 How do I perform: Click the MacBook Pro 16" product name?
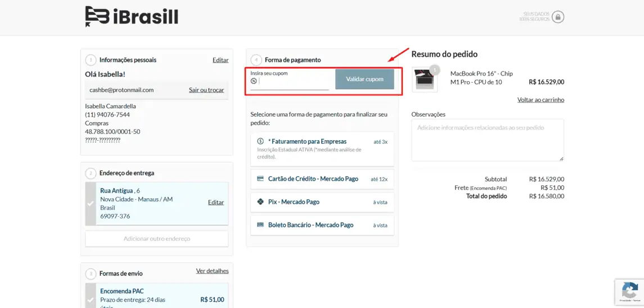point(481,78)
